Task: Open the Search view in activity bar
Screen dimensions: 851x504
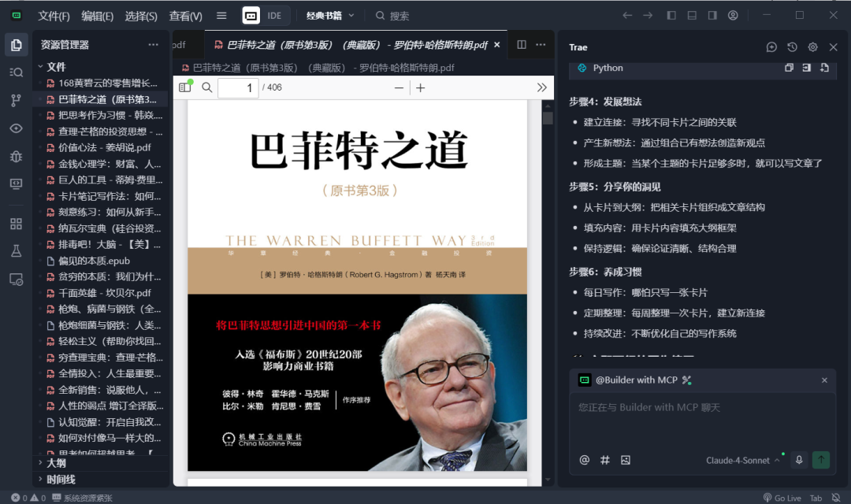Action: [17, 72]
